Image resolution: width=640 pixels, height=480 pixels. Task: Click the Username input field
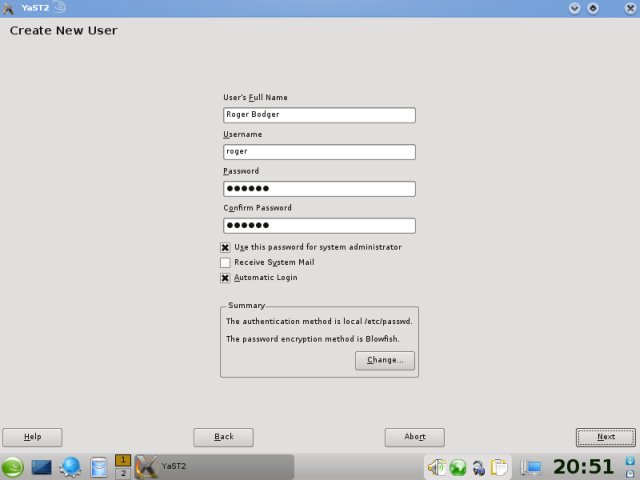coord(319,152)
